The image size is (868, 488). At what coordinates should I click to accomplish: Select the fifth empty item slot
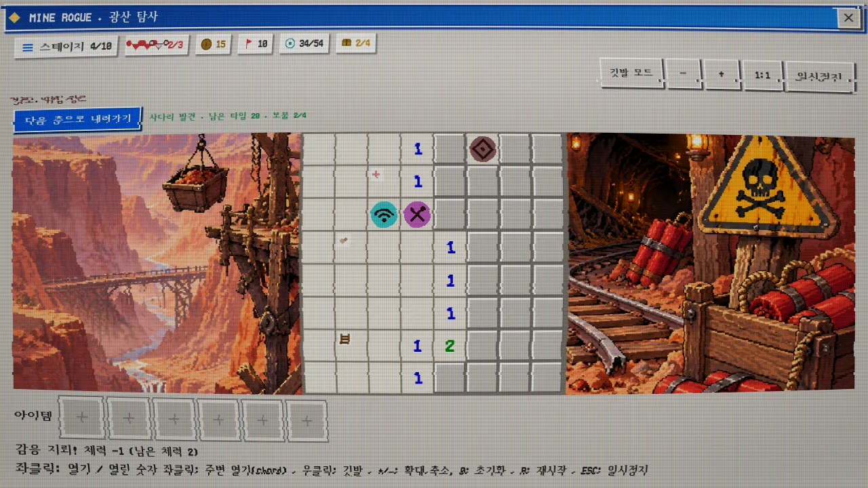[263, 420]
